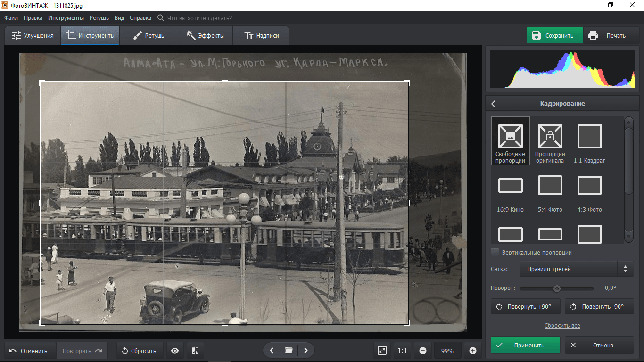644x362 pixels.
Task: Click the Сбросить все link
Action: coord(562,326)
